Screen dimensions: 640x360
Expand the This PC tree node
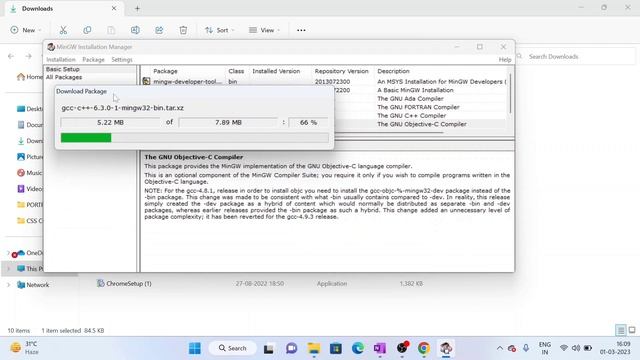9,269
